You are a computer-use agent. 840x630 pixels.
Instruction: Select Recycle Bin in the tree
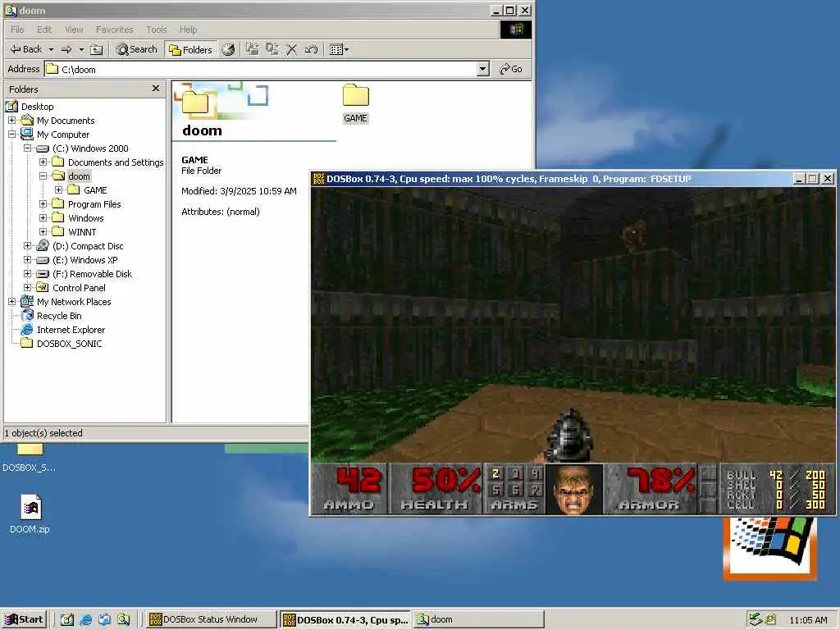click(59, 316)
